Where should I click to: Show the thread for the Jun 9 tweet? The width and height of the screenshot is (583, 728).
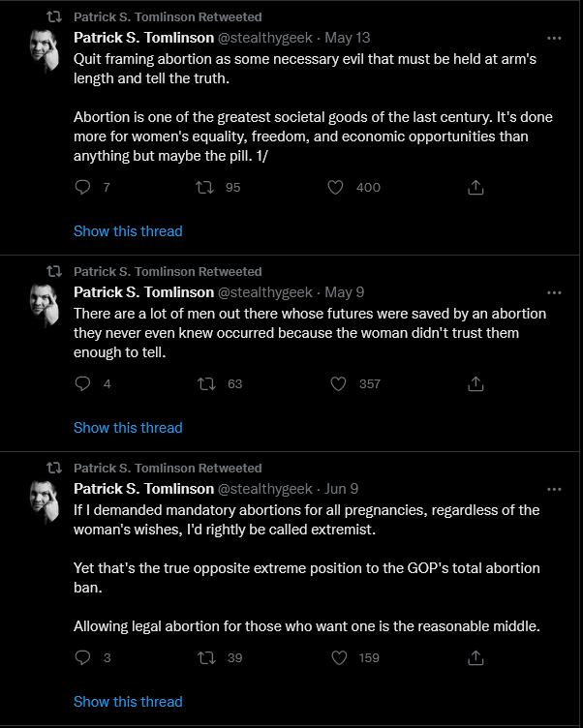pos(128,702)
